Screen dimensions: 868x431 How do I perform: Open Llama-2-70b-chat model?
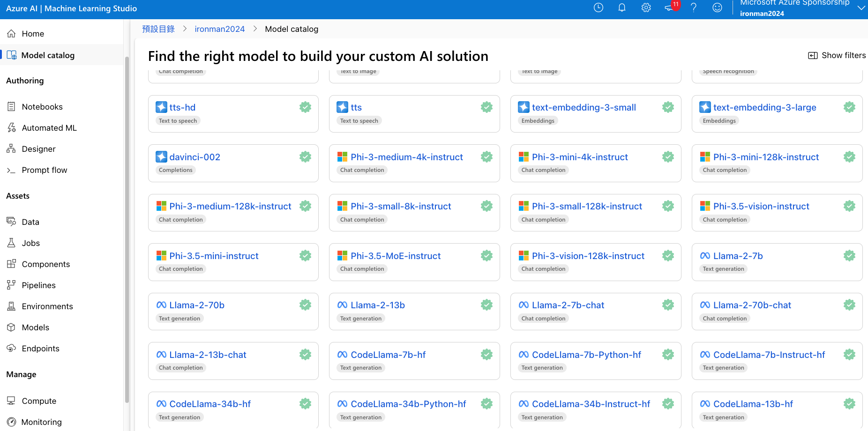click(752, 305)
